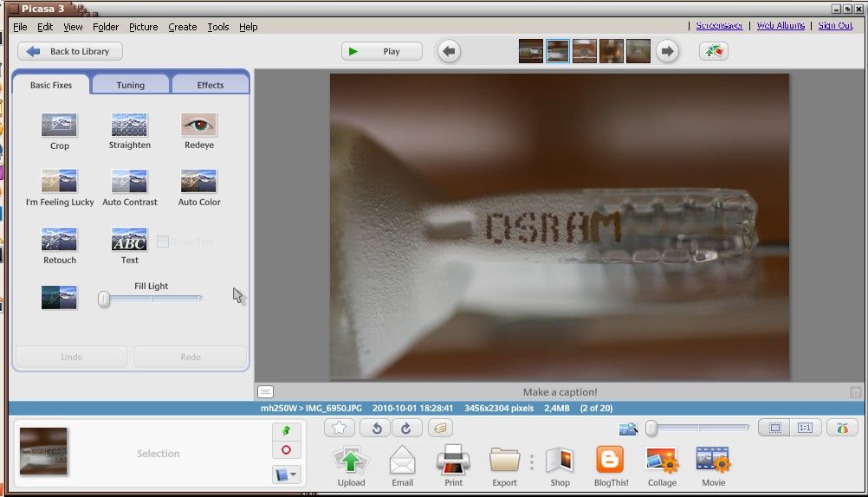868x497 pixels.
Task: Open the File menu
Action: click(x=20, y=27)
